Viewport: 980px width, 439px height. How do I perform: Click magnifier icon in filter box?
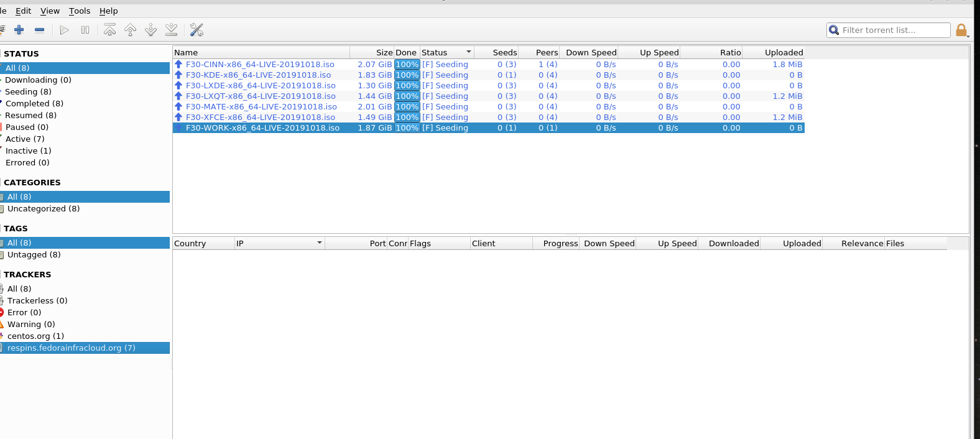[834, 30]
